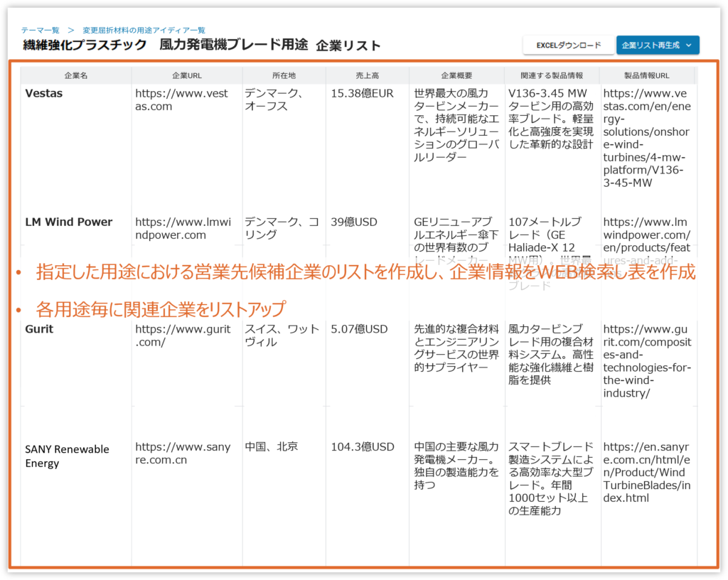Viewport: 728px width, 580px height.
Task: Click the 企業URL column header
Action: click(187, 75)
